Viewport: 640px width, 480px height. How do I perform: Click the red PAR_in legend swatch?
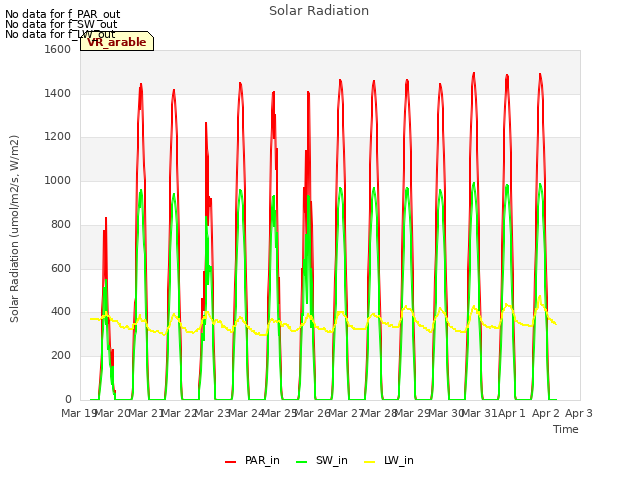click(x=231, y=462)
